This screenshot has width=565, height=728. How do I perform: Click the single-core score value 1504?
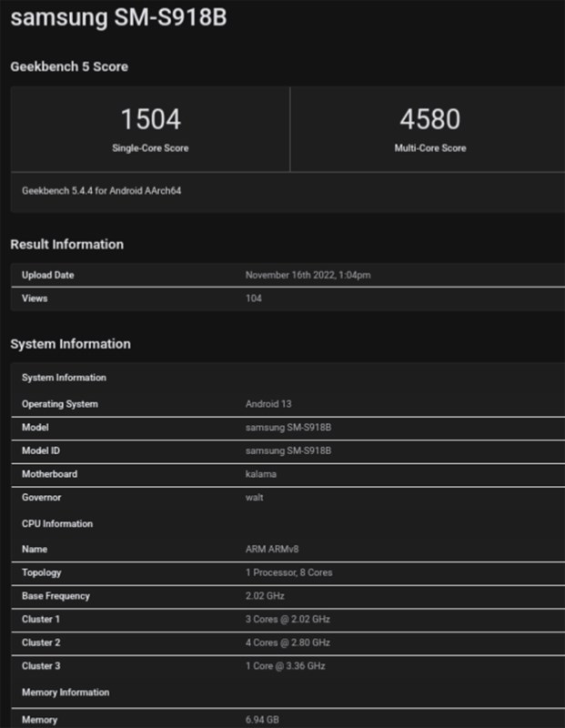point(150,119)
